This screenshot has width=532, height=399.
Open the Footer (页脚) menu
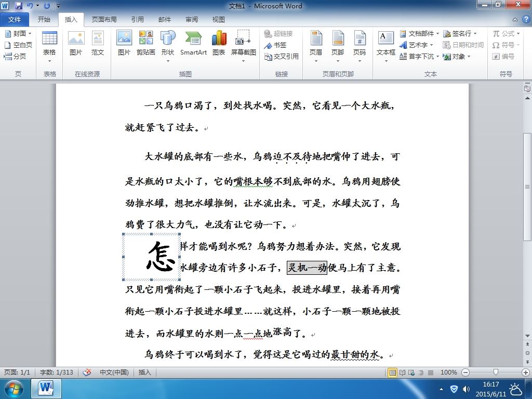tap(338, 47)
